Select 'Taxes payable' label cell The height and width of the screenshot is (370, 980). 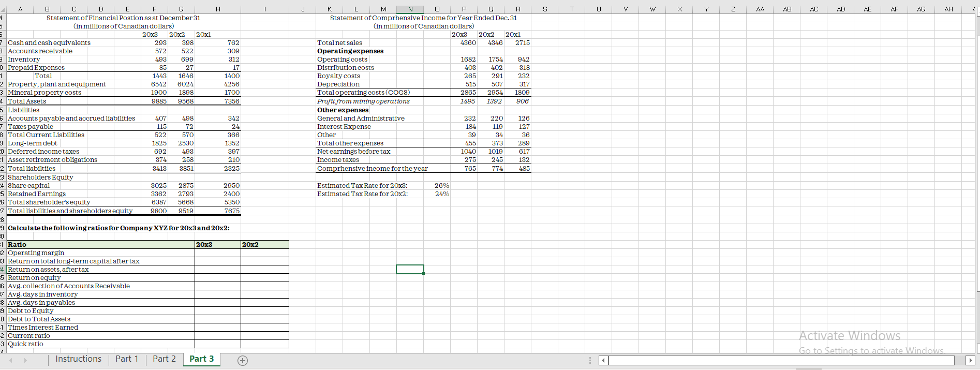tap(31, 127)
